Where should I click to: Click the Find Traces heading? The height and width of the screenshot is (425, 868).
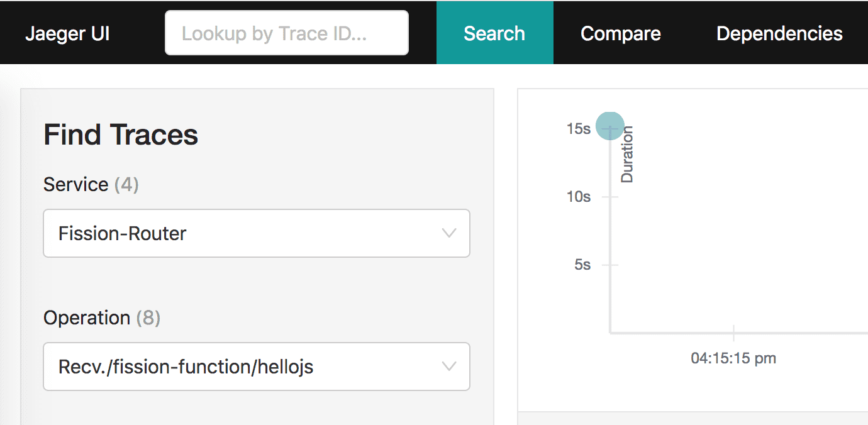point(121,135)
